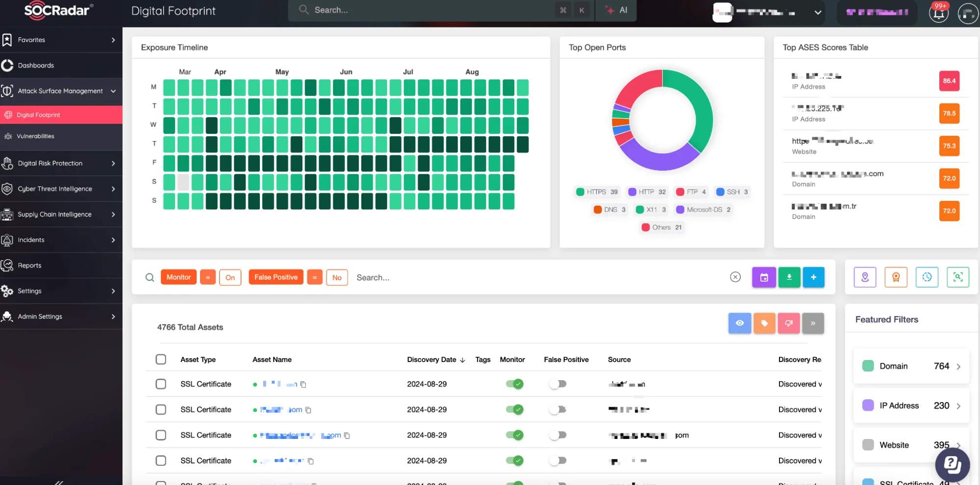Click the pink thumbs-down false positive button
Screen dimensions: 980x485
pos(789,323)
